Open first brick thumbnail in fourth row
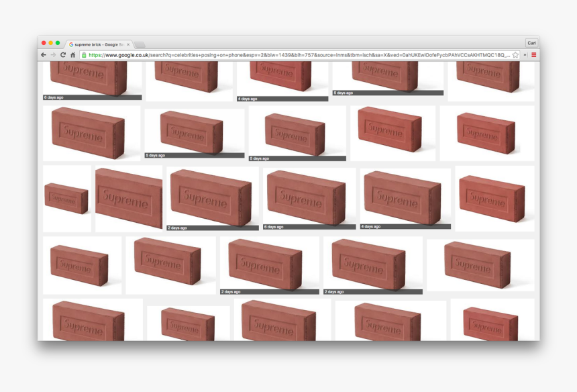 pyautogui.click(x=82, y=265)
